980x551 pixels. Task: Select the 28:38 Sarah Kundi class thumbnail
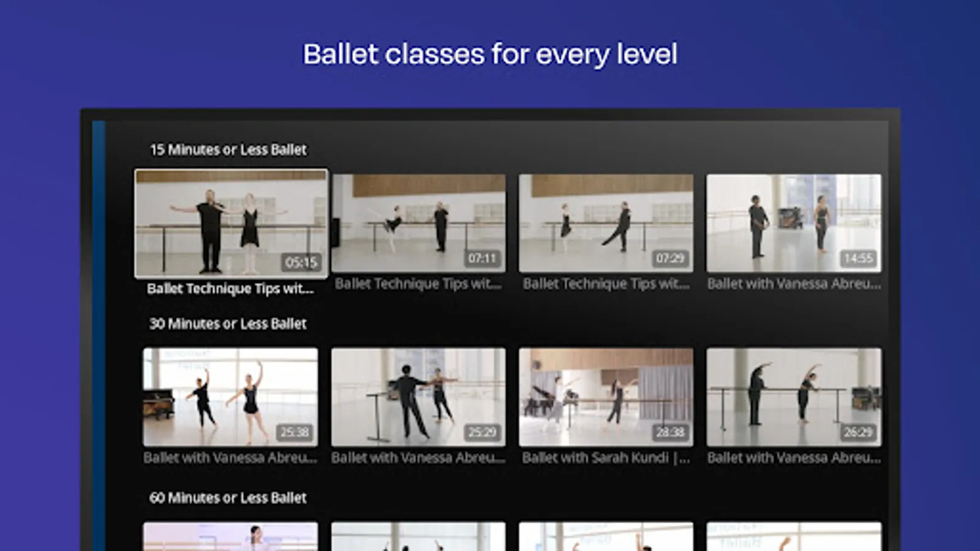[606, 397]
